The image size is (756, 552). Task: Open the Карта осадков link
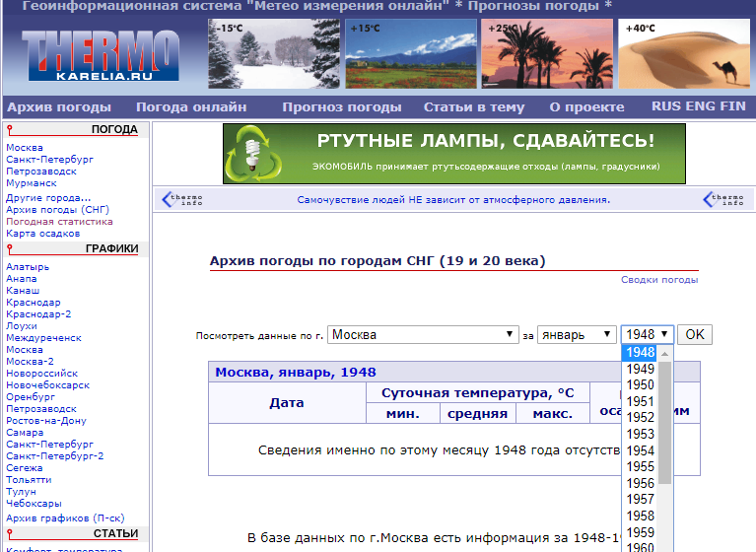pos(43,234)
